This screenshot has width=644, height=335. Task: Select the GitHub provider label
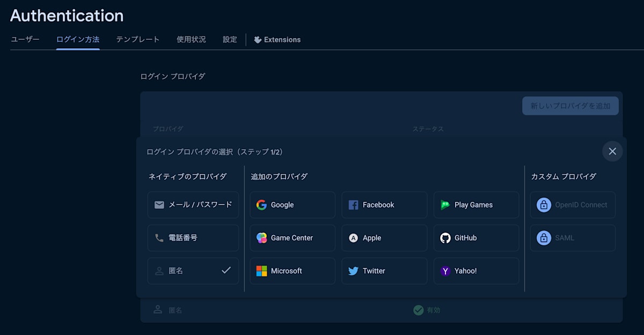(x=466, y=238)
